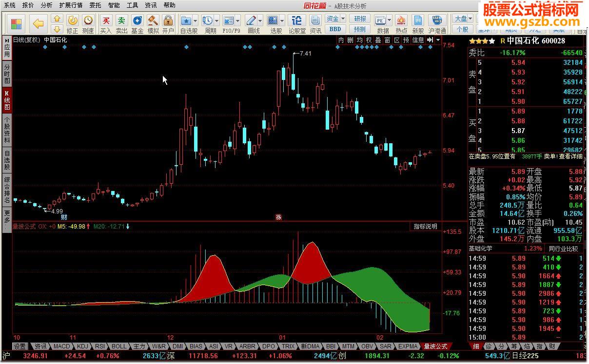
Task: Click the 预测 forecast button
Action: point(360,29)
